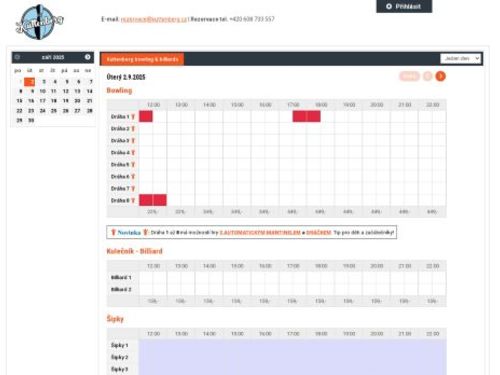Image resolution: width=500 pixels, height=375 pixels.
Task: Open the reservation e-mail address link
Action: [x=154, y=19]
